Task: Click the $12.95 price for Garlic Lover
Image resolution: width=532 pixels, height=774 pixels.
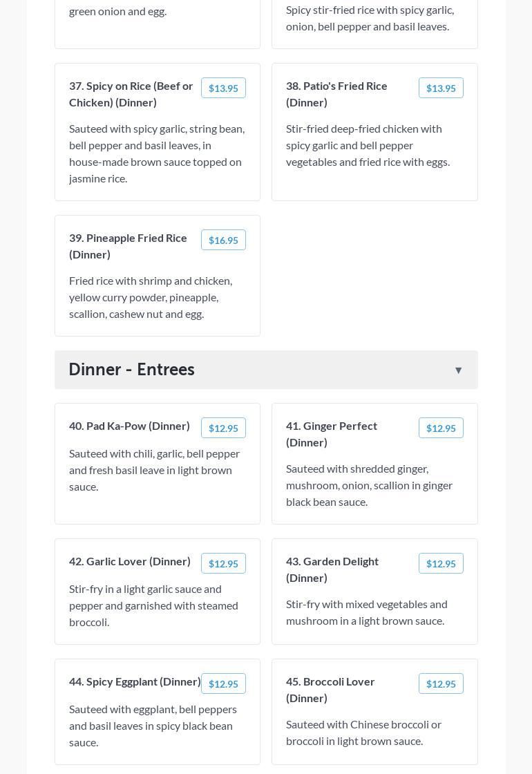Action: pos(223,564)
